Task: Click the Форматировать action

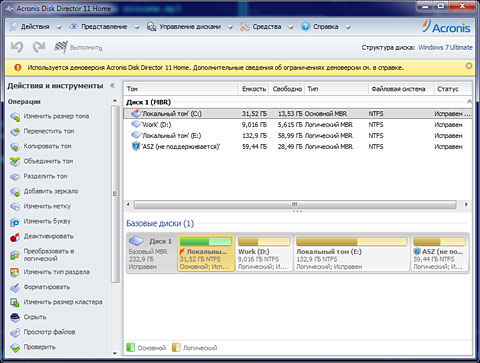Action: (47, 287)
